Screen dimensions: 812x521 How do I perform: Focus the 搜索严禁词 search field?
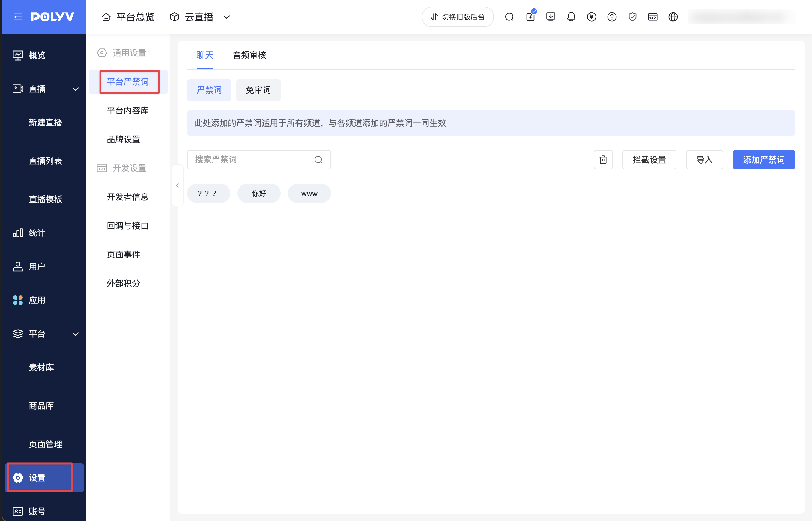tap(259, 159)
